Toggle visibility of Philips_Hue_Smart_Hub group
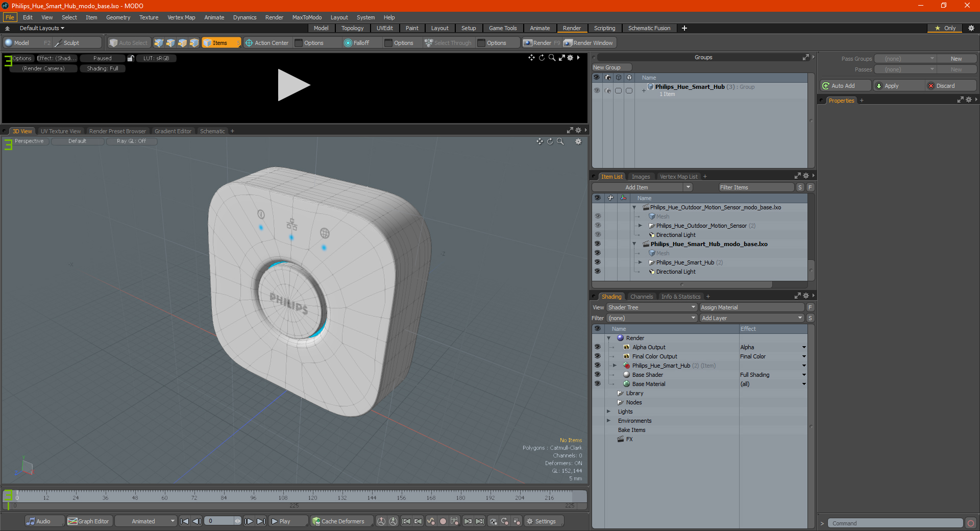Image resolution: width=980 pixels, height=531 pixels. [x=597, y=90]
